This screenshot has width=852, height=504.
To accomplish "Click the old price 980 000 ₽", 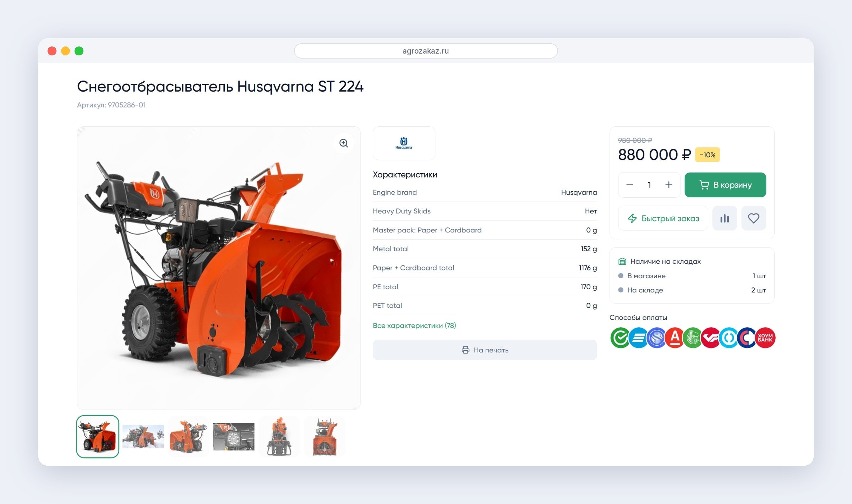I will pyautogui.click(x=635, y=140).
